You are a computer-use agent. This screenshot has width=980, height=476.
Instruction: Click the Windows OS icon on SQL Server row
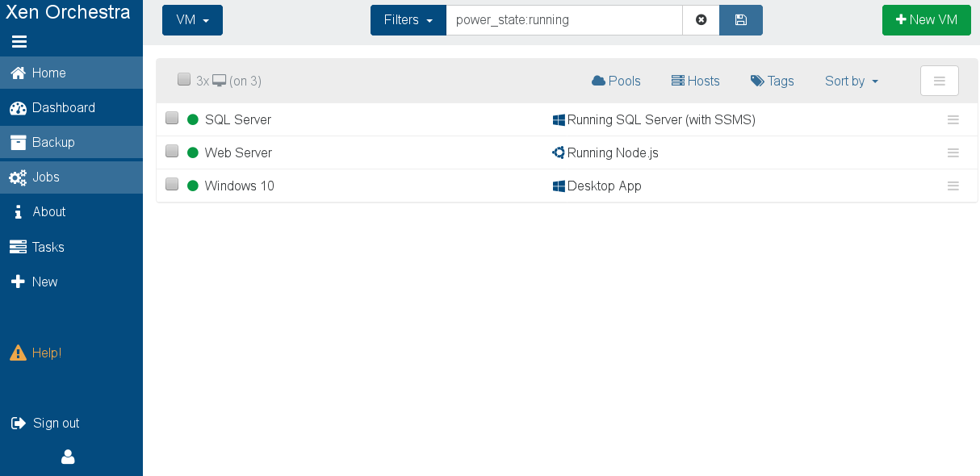[559, 119]
